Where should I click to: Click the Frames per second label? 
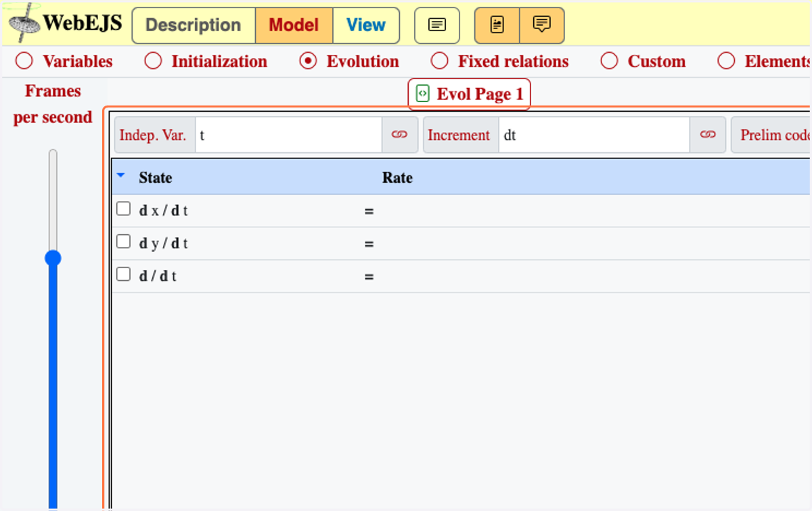coord(53,104)
